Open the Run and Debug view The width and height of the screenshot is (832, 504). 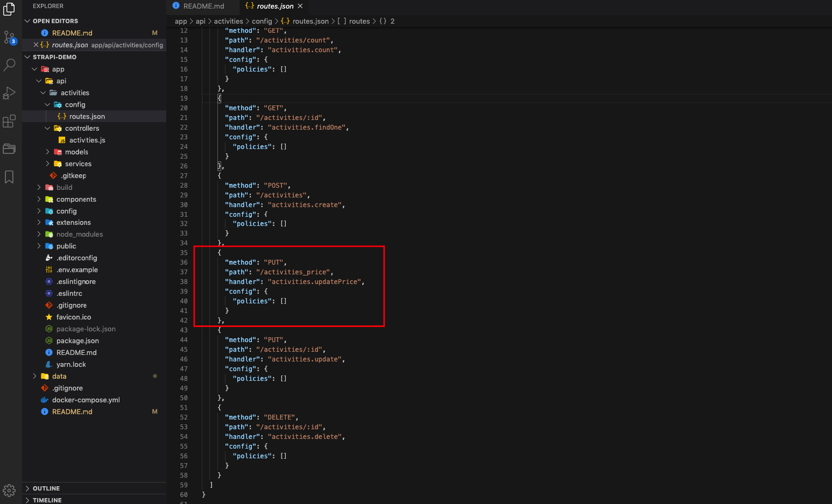coord(9,93)
